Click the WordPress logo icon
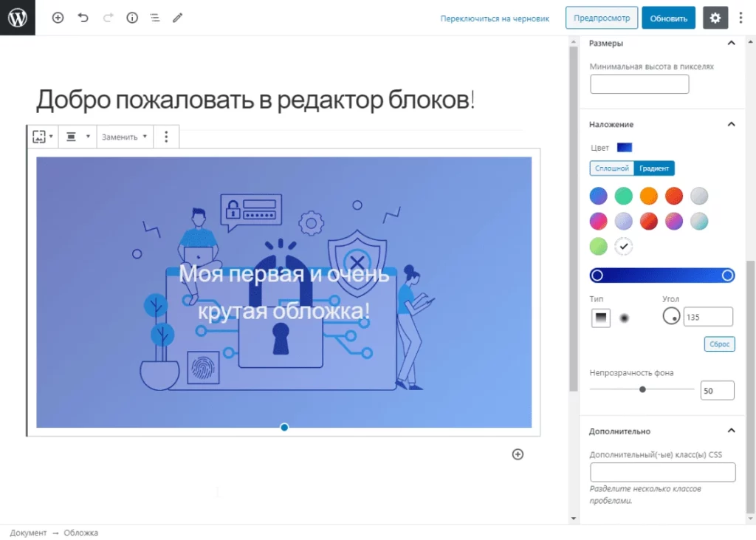Viewport: 756px width, 540px height. click(x=17, y=17)
